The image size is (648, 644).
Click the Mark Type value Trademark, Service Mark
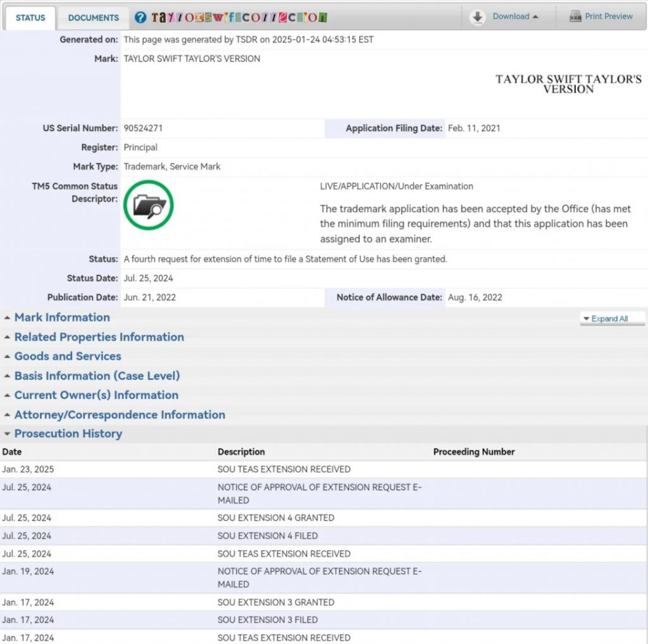tap(172, 167)
